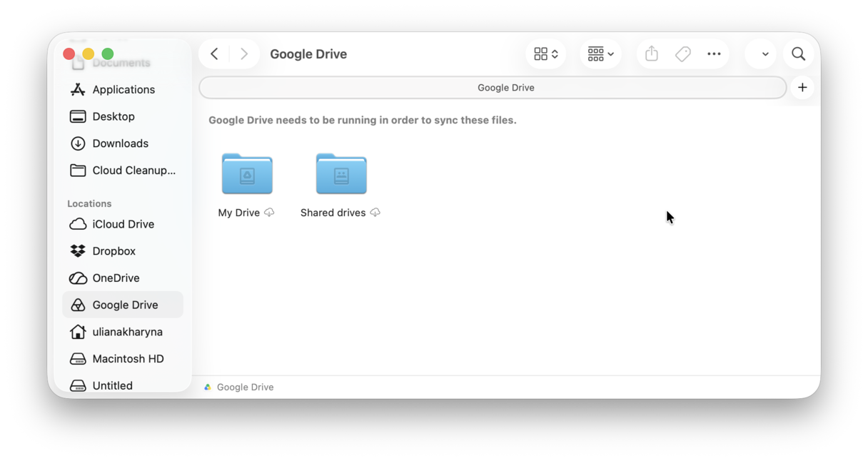The image size is (868, 461).
Task: Select the My Drive folder icon
Action: (247, 173)
